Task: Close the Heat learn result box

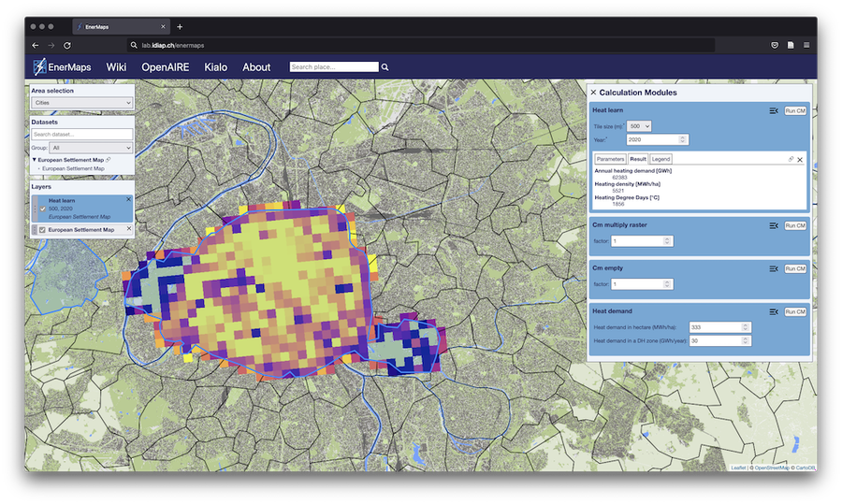Action: click(x=800, y=160)
